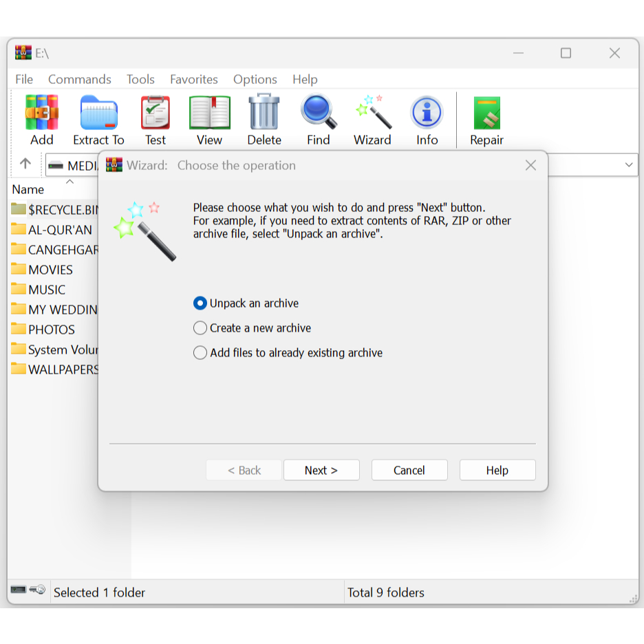Click the Cancel button in the Wizard
Screen dimensions: 644x644
pyautogui.click(x=409, y=470)
